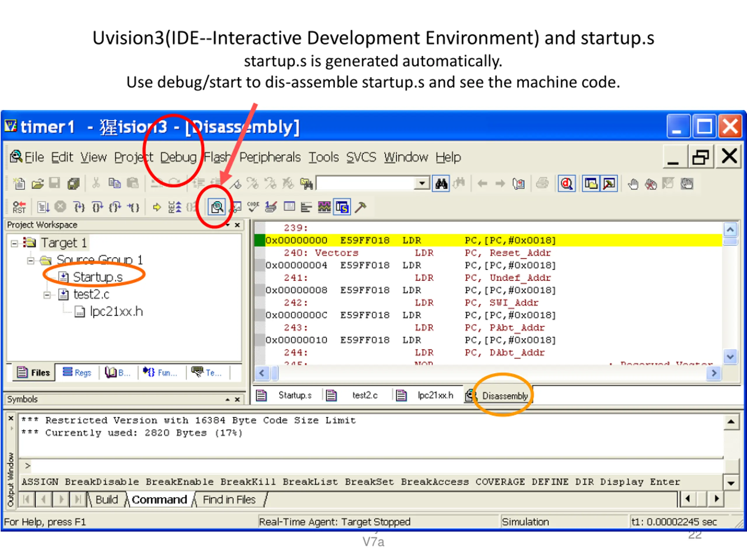Switch to the Find in Files output tab
Screen dimensions: 747x560
[229, 500]
